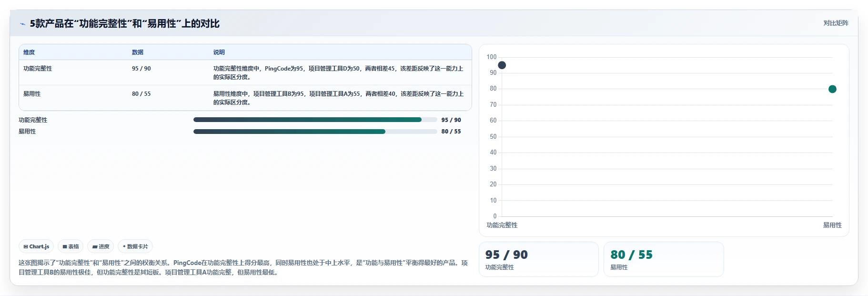Click the chart x-axis label 功能完整性
This screenshot has height=296, width=868.
[502, 225]
